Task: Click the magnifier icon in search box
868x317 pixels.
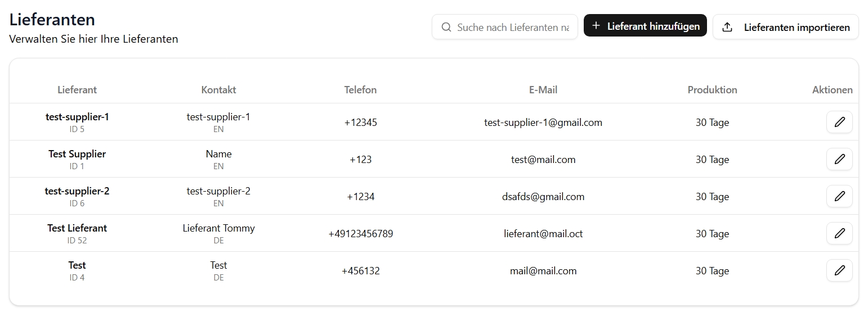Action: point(446,27)
